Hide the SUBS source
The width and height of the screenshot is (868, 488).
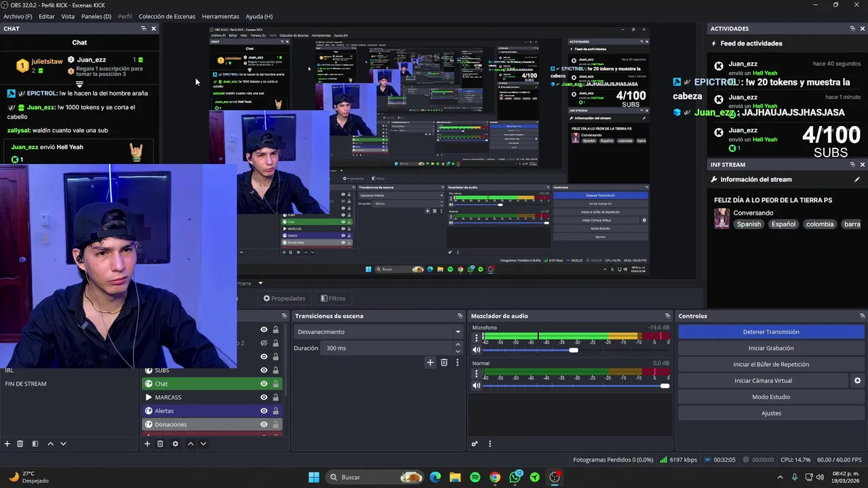[x=264, y=370]
